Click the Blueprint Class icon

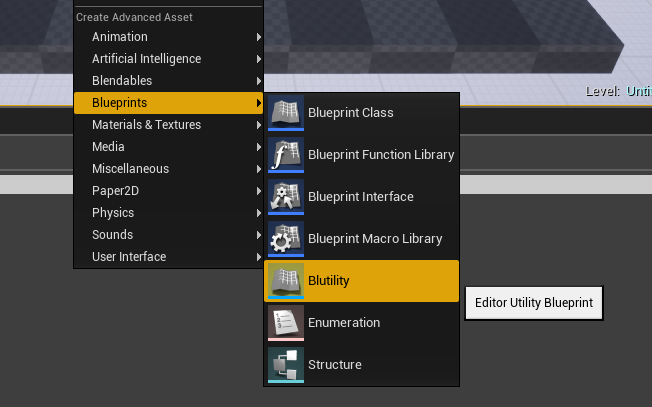(286, 113)
